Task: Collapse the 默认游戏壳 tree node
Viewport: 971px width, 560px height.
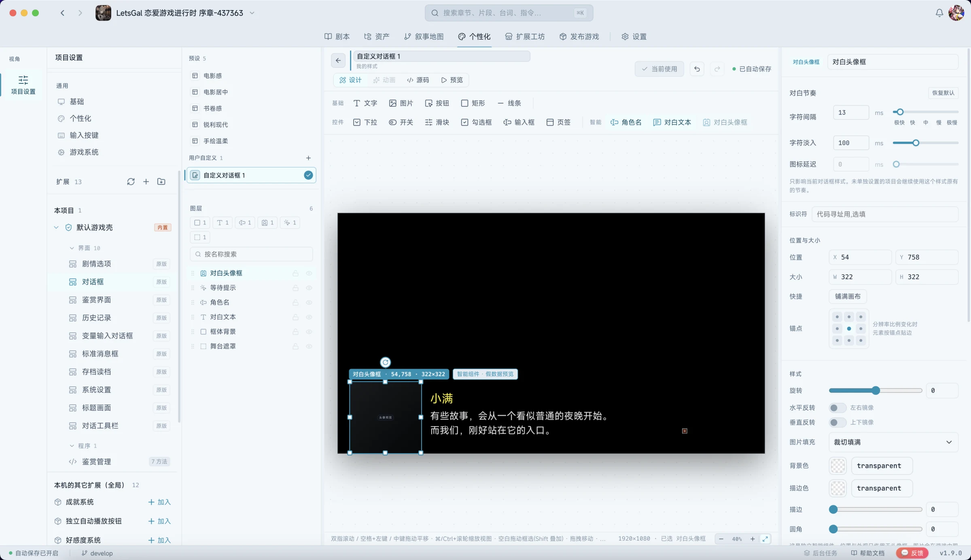Action: click(56, 227)
